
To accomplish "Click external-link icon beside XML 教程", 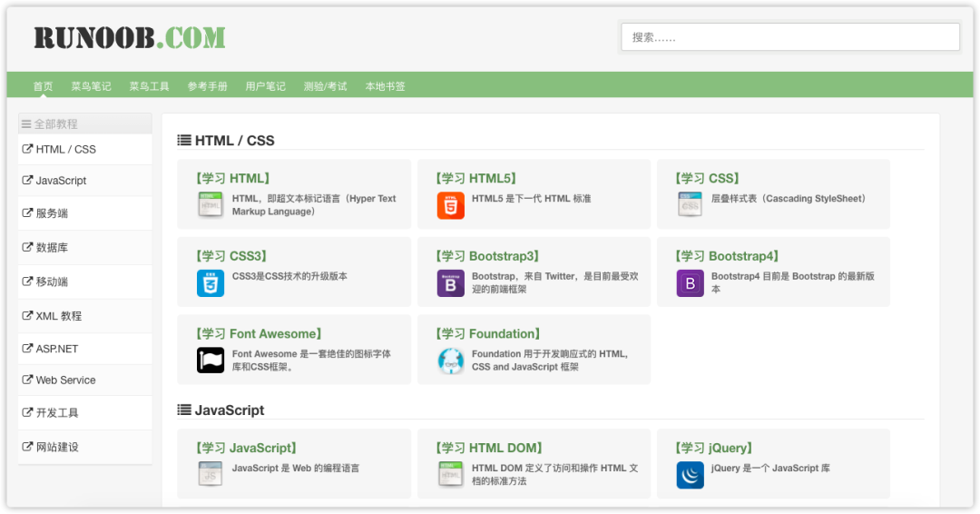I will pyautogui.click(x=27, y=316).
